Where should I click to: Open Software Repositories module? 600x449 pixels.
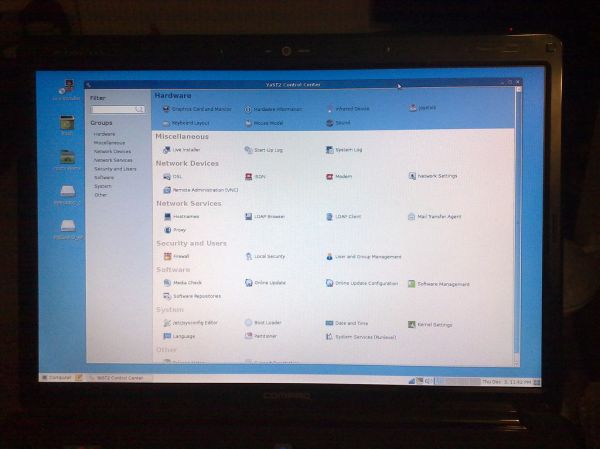point(192,296)
